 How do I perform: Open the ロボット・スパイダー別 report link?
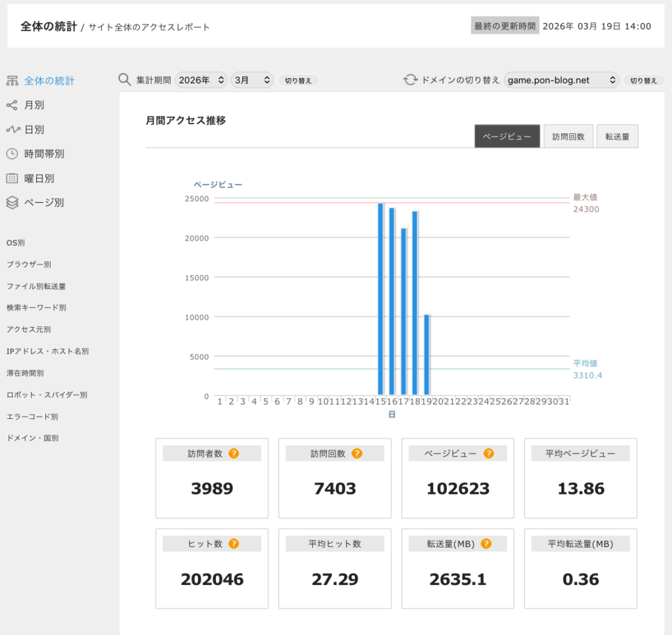(47, 395)
